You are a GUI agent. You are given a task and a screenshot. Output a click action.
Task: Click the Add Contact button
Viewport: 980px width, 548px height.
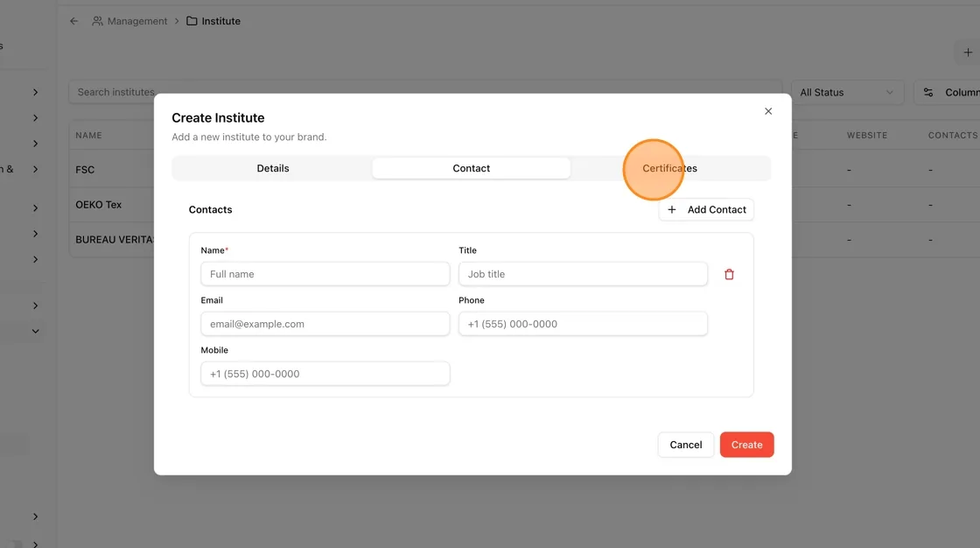[706, 209]
